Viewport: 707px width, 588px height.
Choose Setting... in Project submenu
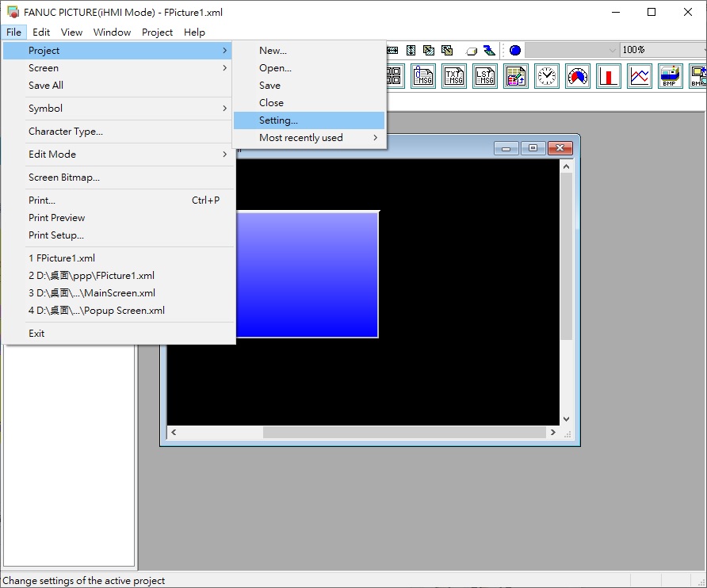(278, 120)
